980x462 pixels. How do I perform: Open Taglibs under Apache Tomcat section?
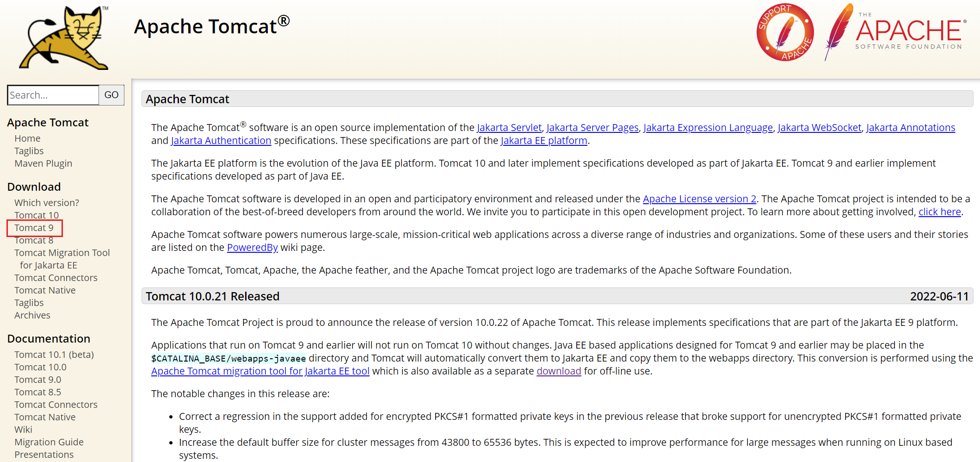29,151
